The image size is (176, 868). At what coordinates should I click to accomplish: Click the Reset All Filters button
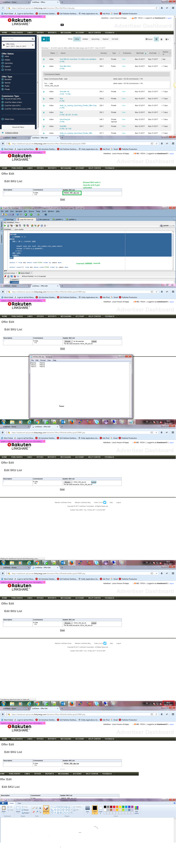point(18,127)
